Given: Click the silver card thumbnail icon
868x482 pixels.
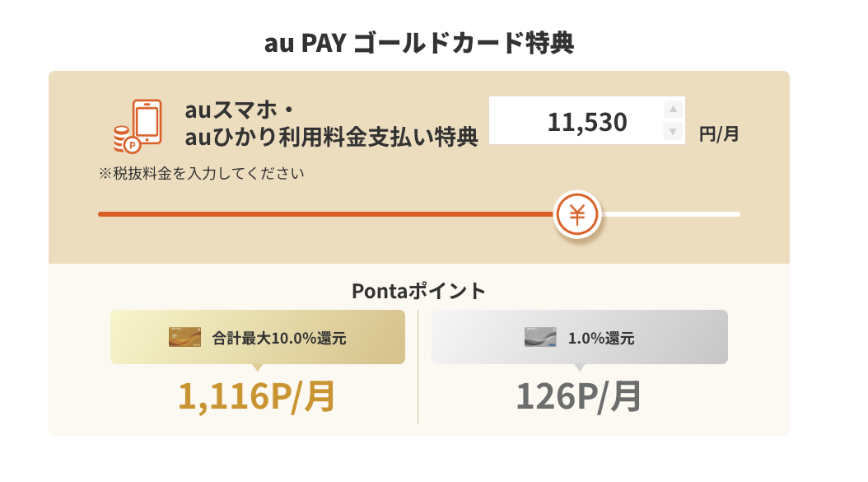Looking at the screenshot, I should pos(540,337).
